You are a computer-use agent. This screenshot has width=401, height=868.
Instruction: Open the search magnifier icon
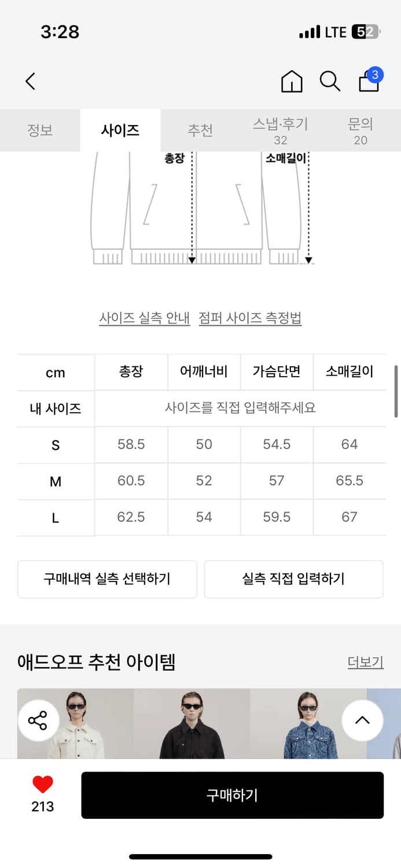coord(330,82)
